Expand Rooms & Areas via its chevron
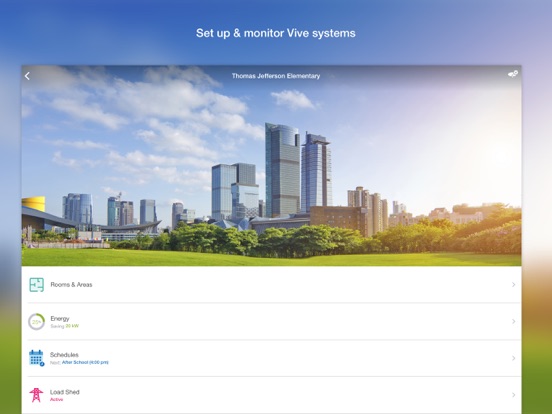This screenshot has width=552, height=414. point(513,284)
